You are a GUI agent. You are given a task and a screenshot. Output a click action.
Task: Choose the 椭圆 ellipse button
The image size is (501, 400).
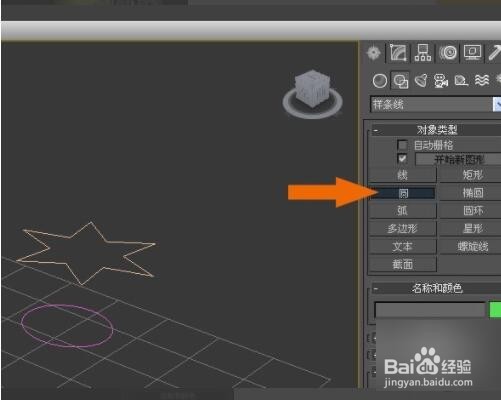pos(472,193)
